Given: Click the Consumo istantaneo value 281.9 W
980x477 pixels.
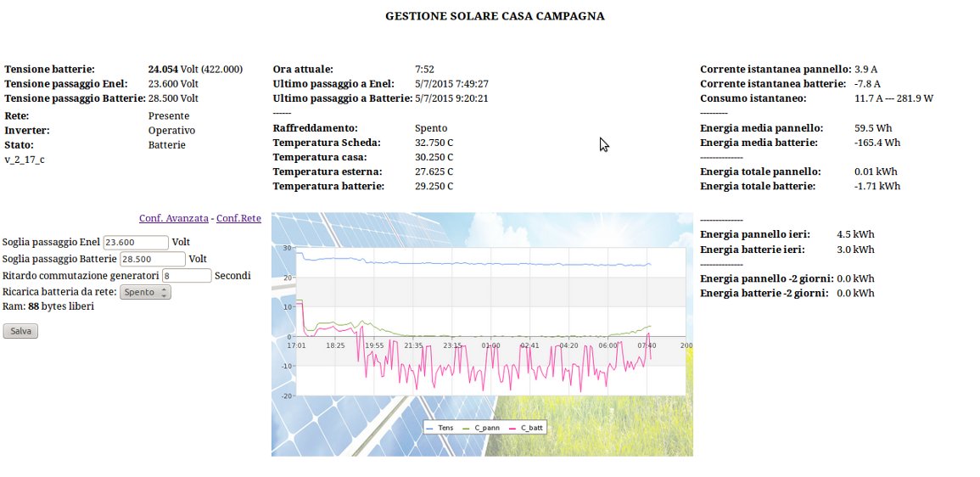Looking at the screenshot, I should [915, 98].
